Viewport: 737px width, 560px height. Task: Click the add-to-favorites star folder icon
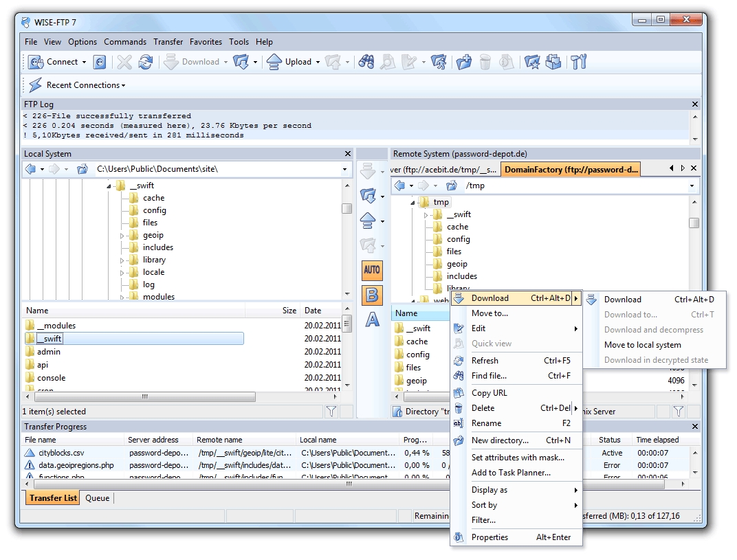(x=532, y=62)
